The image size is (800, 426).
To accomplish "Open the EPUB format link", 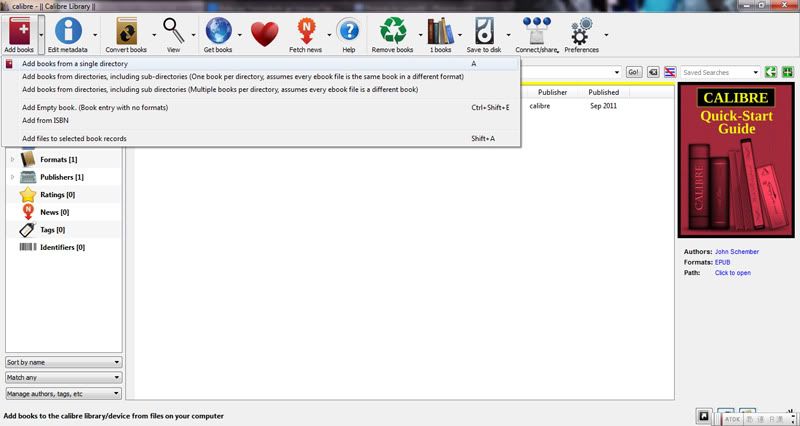I will 722,262.
